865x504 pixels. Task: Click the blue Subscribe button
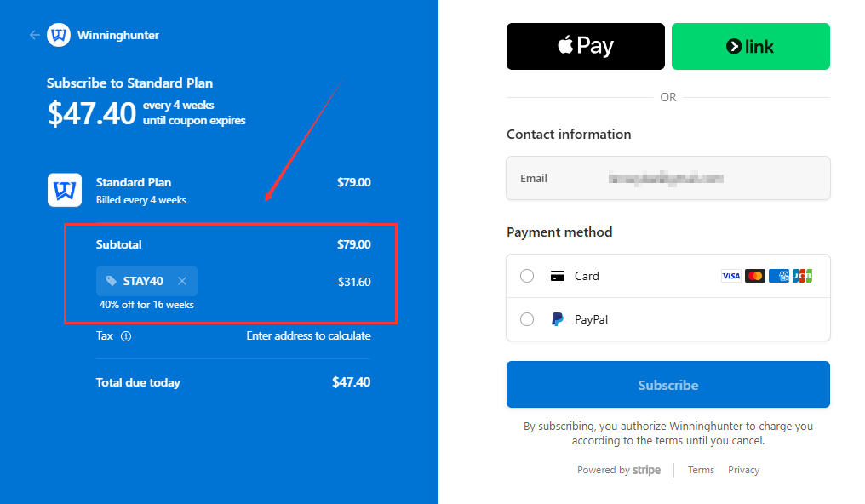[x=668, y=384]
